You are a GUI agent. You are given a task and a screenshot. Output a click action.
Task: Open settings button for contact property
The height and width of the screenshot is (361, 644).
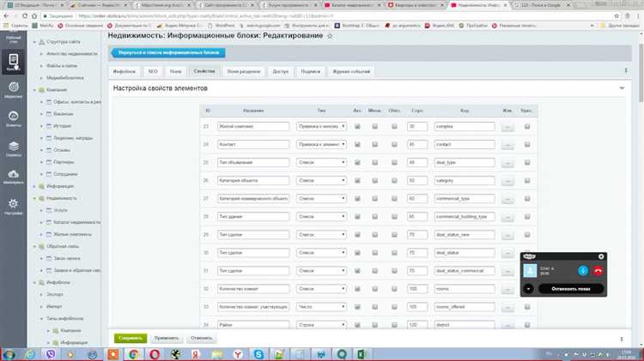pyautogui.click(x=507, y=145)
